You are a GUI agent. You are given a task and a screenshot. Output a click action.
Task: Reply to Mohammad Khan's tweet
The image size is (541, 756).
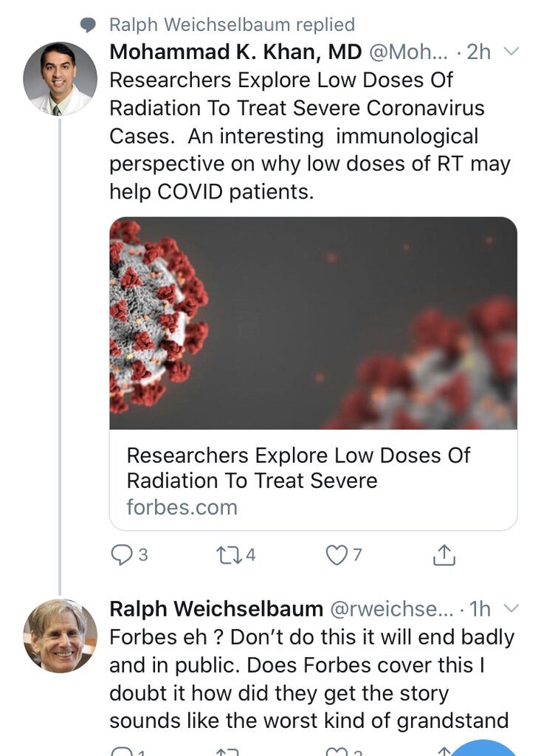point(120,555)
